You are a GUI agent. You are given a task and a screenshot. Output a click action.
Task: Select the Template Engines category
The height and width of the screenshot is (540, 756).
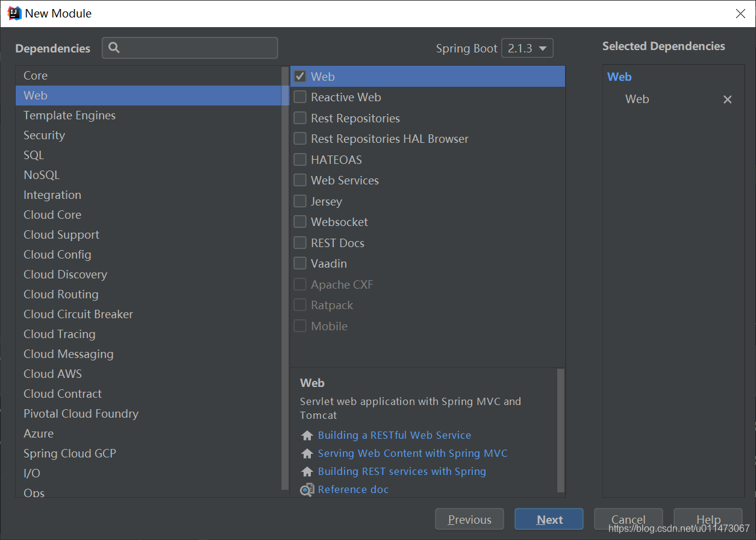click(149, 115)
